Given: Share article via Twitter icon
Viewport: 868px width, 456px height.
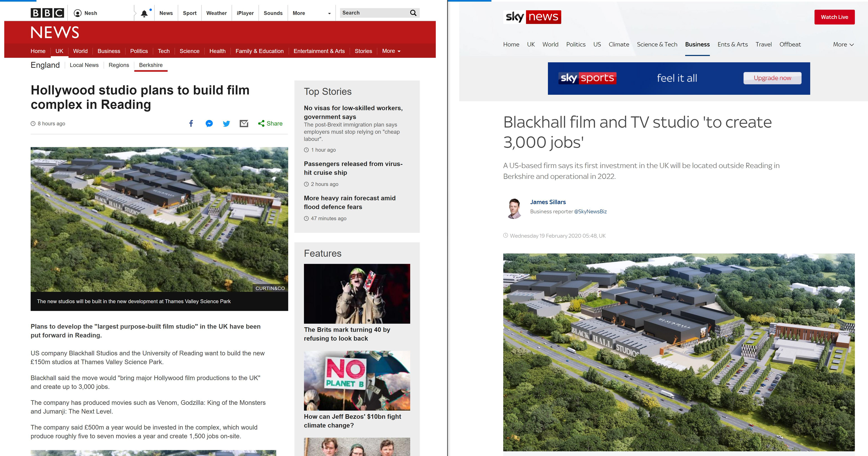Looking at the screenshot, I should [x=226, y=123].
